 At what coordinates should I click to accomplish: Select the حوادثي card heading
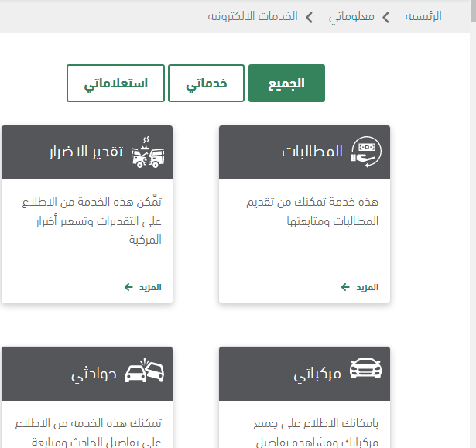pos(94,374)
